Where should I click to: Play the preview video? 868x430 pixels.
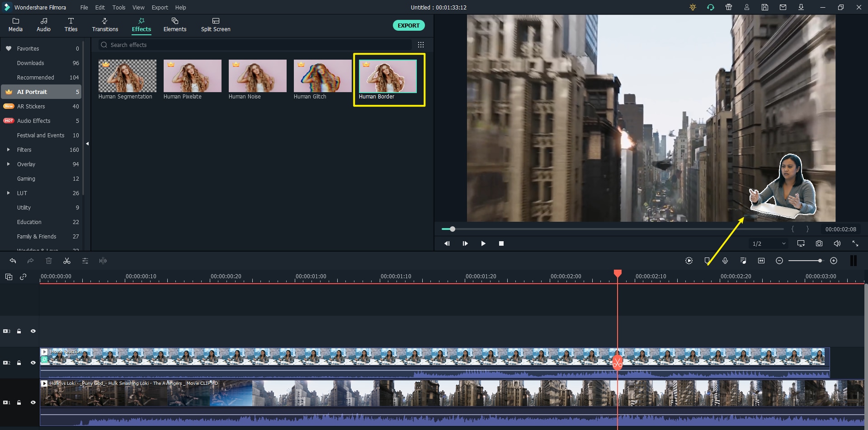(x=483, y=243)
